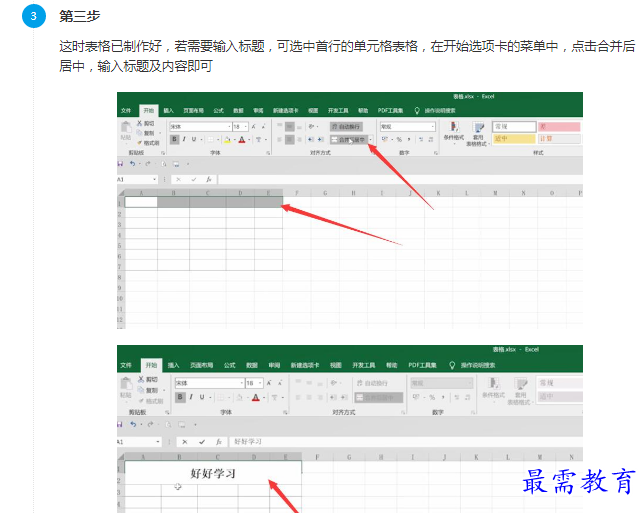The image size is (644, 513).
Task: Select Insert tab in first Excel screenshot
Action: [x=169, y=110]
